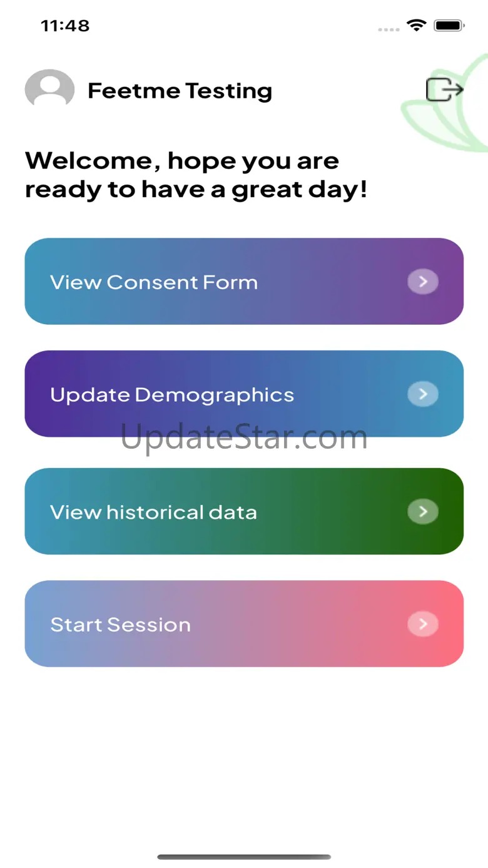This screenshot has height=868, width=488.
Task: Expand View Consent Form using its chevron
Action: [x=423, y=282]
